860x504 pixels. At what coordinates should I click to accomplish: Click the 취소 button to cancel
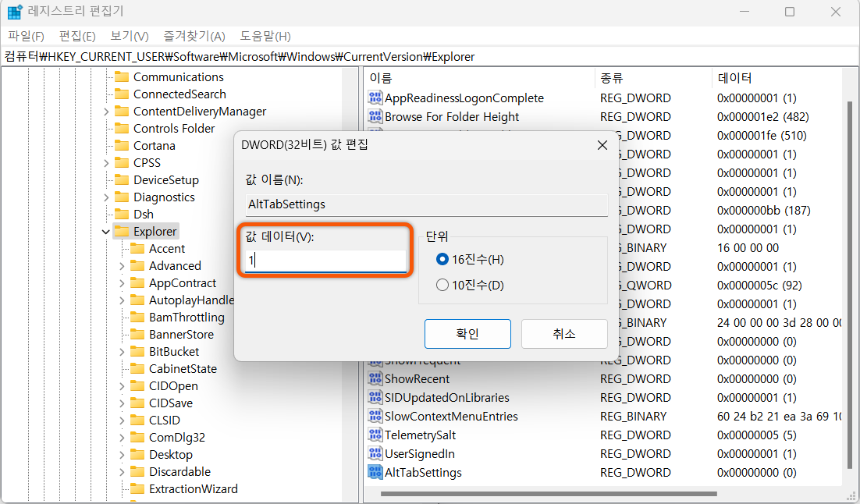[x=563, y=333]
